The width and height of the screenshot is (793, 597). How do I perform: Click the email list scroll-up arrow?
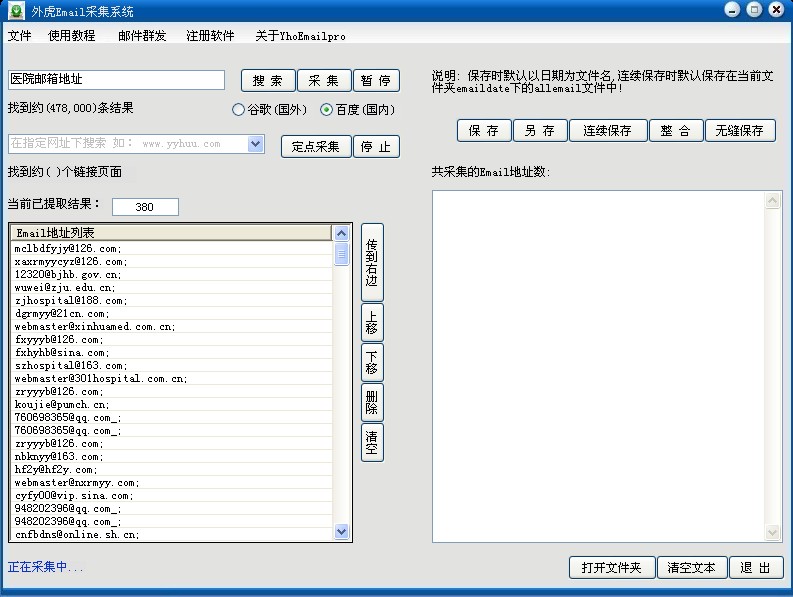click(x=342, y=233)
